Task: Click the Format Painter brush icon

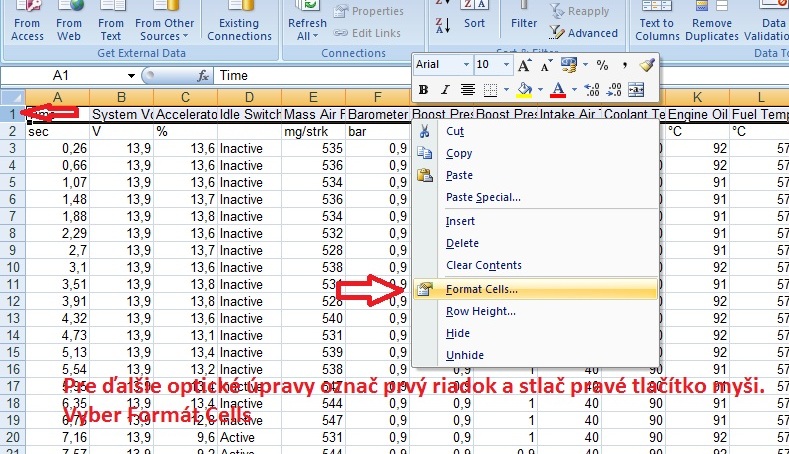Action: coord(646,64)
